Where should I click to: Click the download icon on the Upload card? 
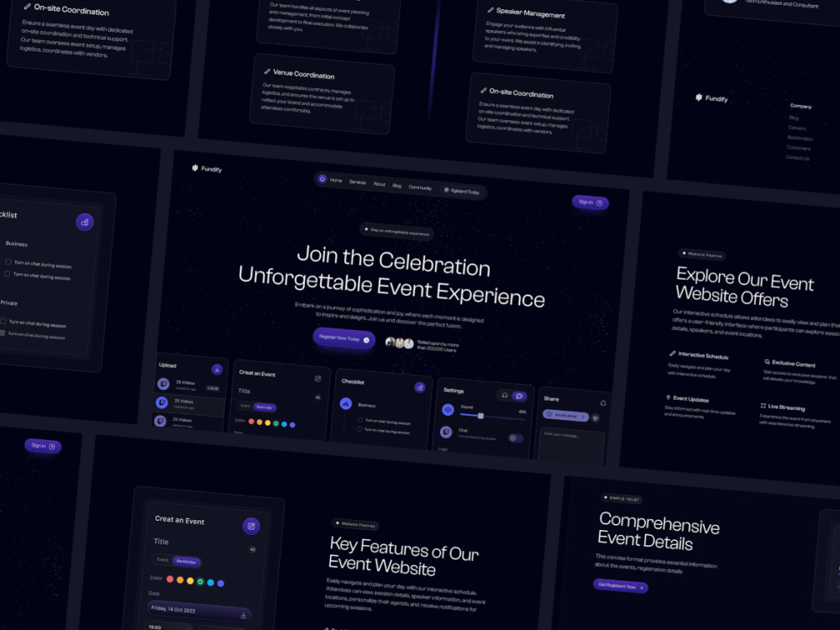[x=217, y=369]
